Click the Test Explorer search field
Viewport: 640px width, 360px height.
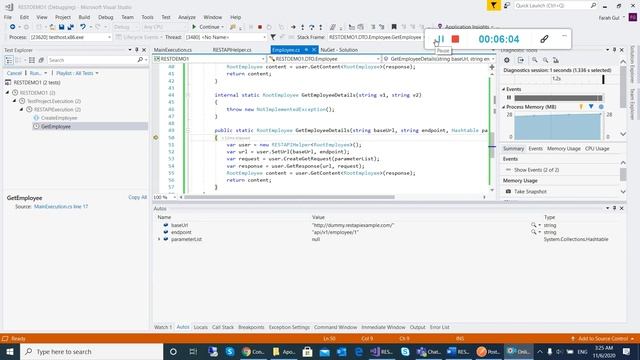(92, 60)
